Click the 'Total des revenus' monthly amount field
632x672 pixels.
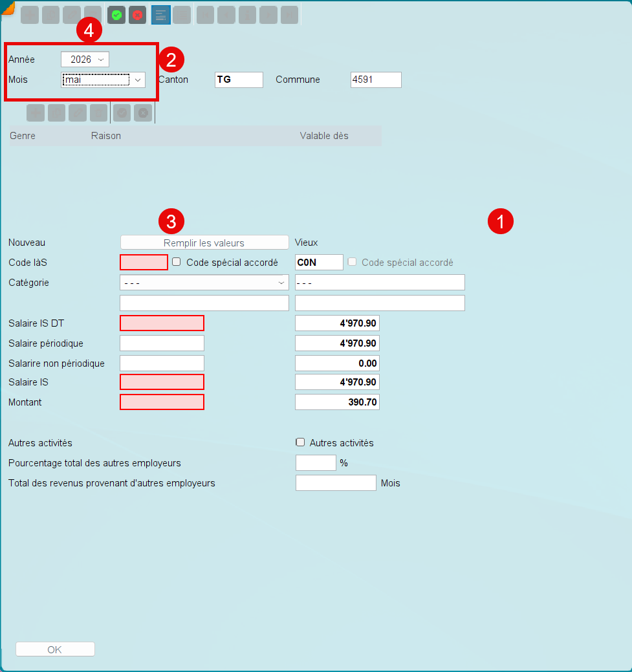[336, 483]
